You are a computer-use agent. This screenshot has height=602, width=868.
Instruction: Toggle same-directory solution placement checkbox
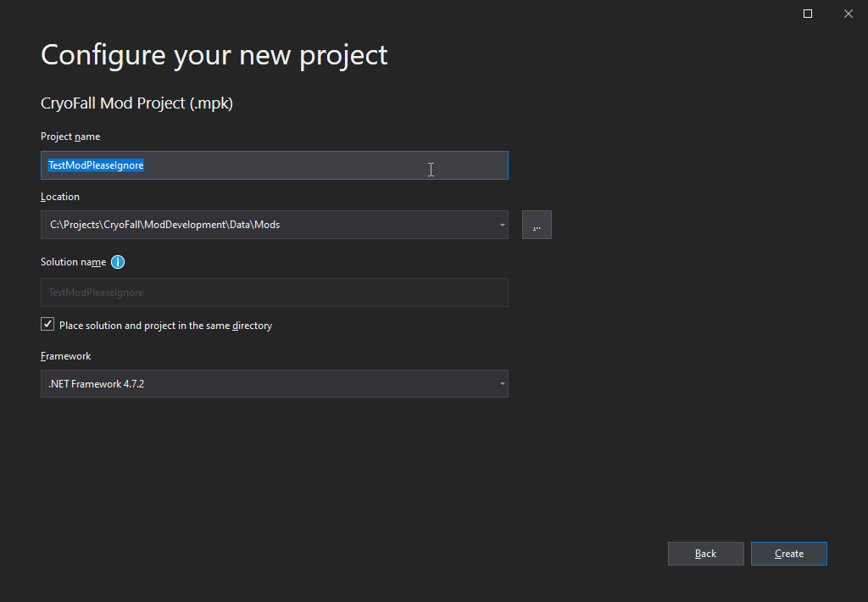tap(47, 325)
